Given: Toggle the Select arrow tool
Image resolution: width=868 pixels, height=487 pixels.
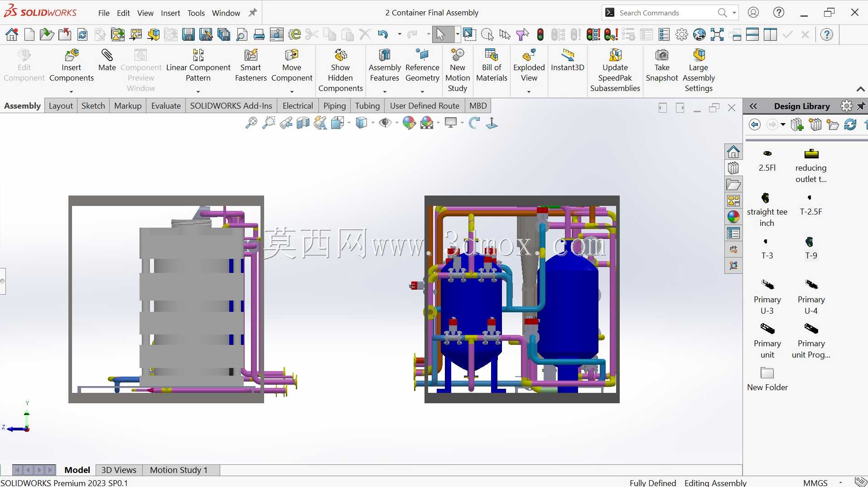Looking at the screenshot, I should tap(440, 34).
